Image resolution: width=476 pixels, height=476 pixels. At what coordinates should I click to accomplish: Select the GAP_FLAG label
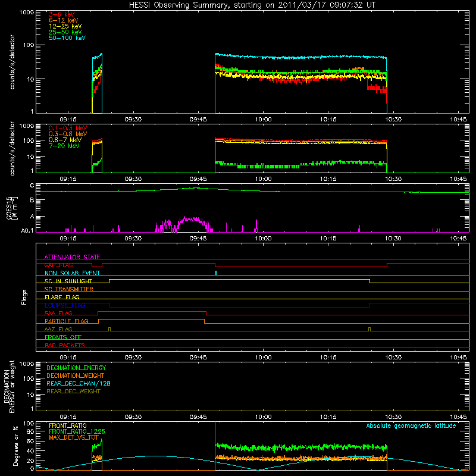coord(58,265)
